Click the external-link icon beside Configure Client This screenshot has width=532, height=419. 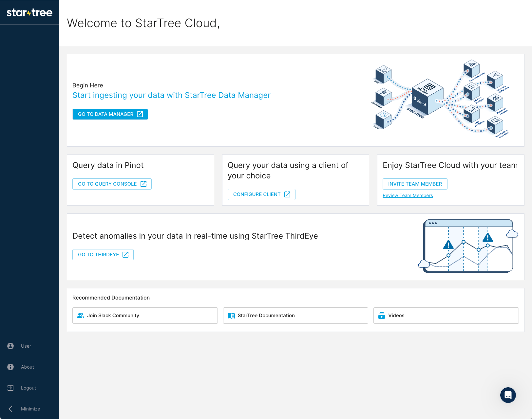287,194
